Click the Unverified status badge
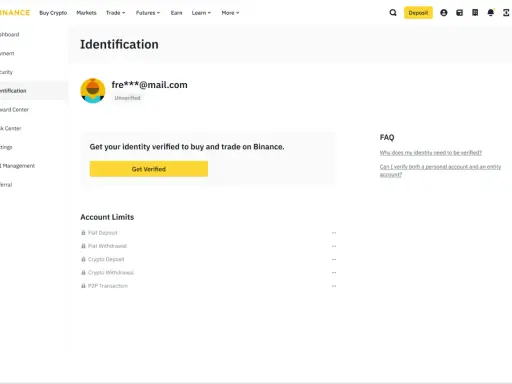Viewport: 512px width, 384px height. (x=127, y=98)
